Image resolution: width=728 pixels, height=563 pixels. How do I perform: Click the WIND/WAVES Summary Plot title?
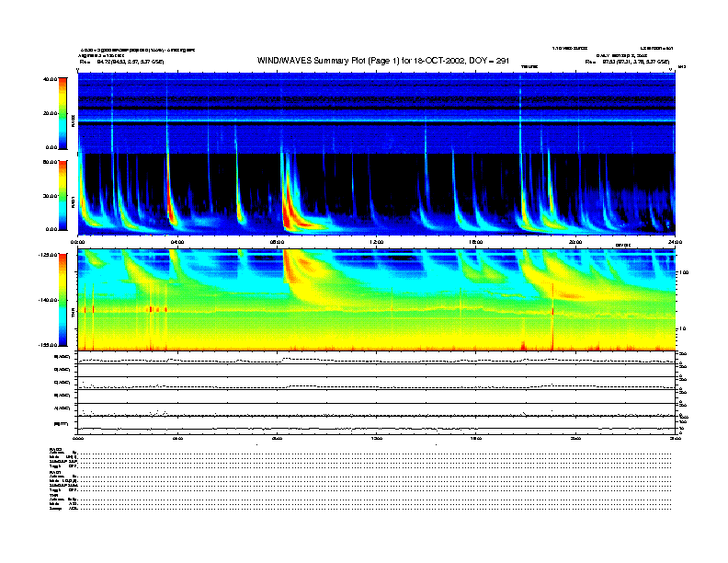(383, 61)
